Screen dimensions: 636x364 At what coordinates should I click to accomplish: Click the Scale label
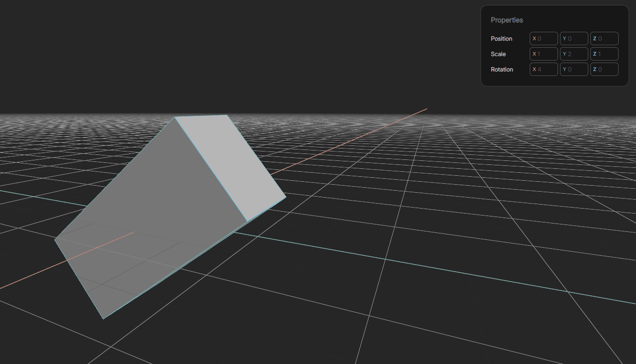coord(498,54)
